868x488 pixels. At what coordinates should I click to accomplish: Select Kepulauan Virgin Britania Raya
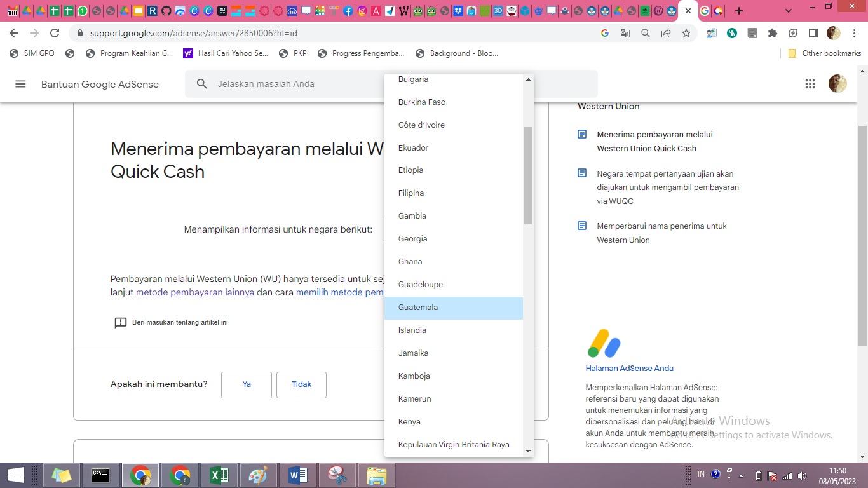pos(454,445)
